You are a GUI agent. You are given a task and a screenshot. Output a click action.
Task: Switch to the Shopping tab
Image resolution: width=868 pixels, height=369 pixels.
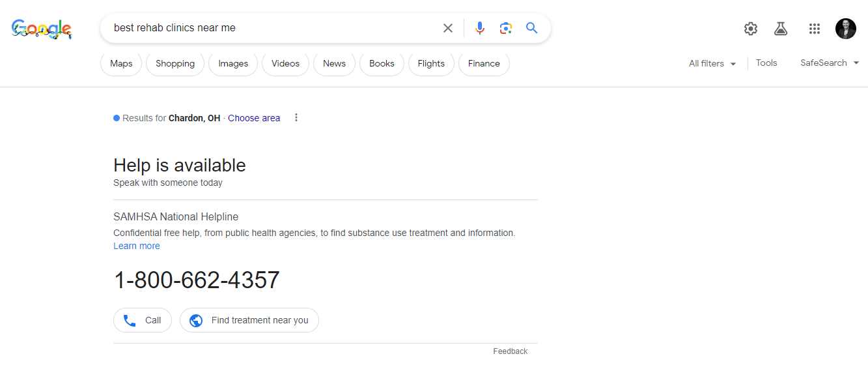(175, 63)
